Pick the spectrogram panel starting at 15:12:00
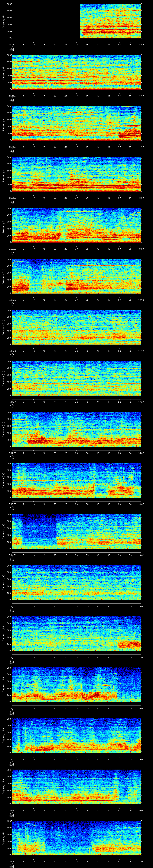This screenshot has width=153, height=868. click(77, 429)
